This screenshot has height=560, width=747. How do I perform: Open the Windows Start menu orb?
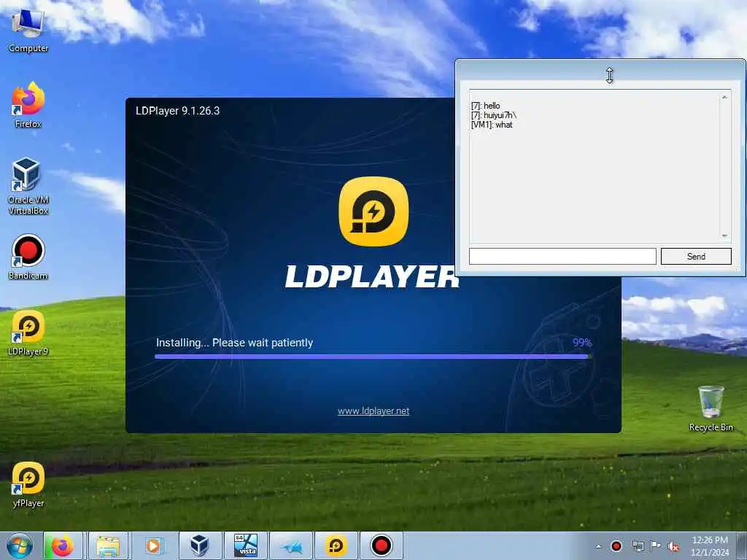(20, 545)
